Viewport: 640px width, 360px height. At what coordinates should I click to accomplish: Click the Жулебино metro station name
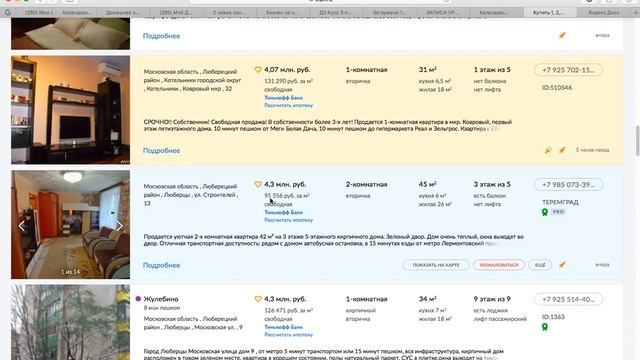tap(161, 299)
